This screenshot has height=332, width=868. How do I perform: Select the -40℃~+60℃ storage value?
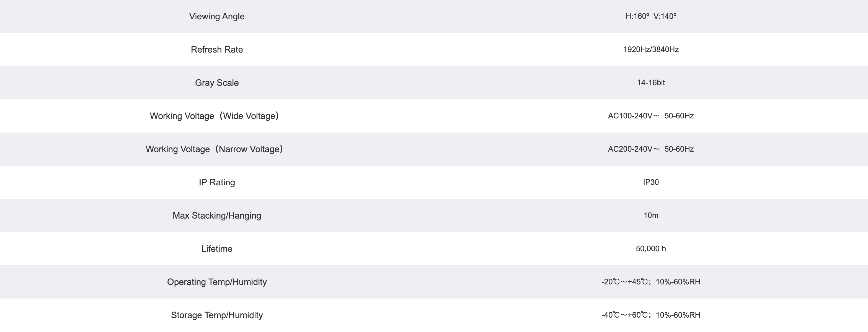coord(651,315)
